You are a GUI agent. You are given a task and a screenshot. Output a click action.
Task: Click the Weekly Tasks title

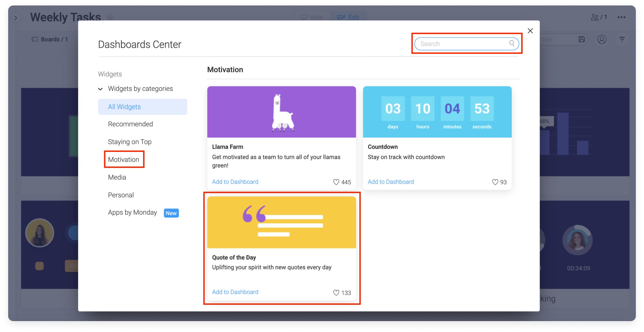(66, 17)
